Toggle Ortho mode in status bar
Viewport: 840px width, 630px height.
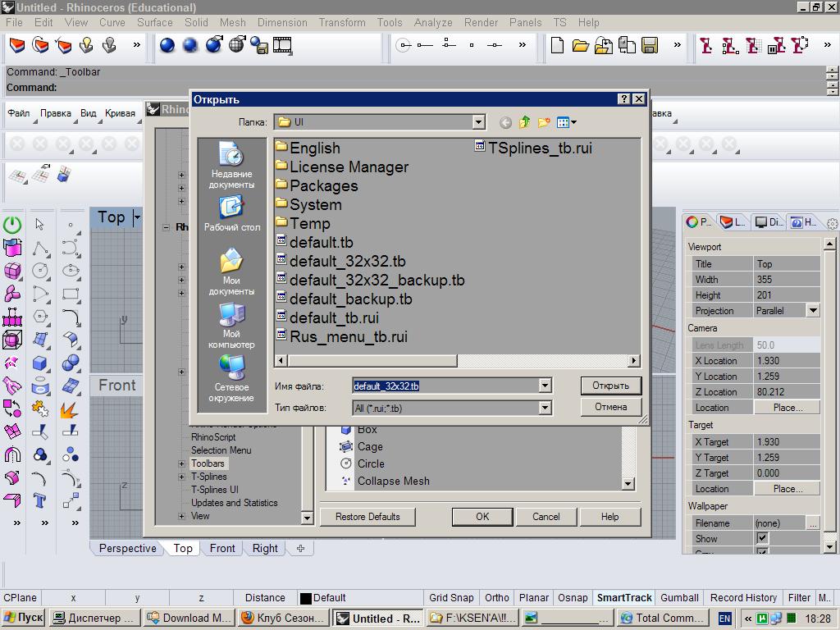496,598
